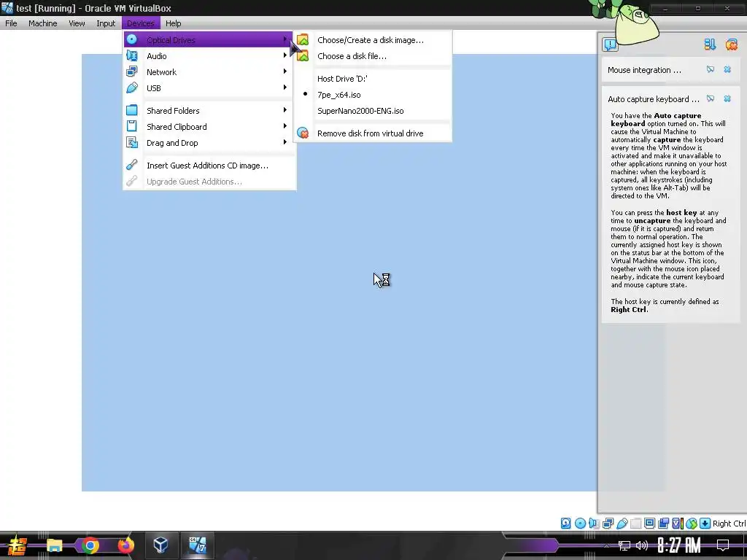Click the Drag and Drop icon
This screenshot has width=747, height=560.
tap(132, 142)
